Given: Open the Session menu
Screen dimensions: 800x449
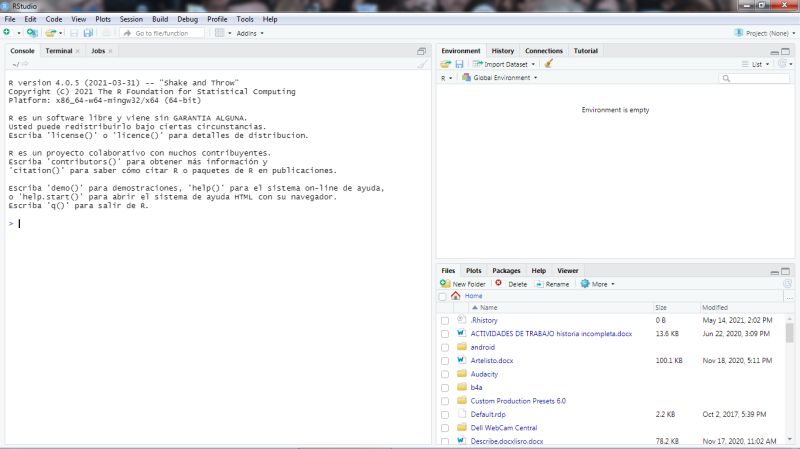Looking at the screenshot, I should click(131, 19).
